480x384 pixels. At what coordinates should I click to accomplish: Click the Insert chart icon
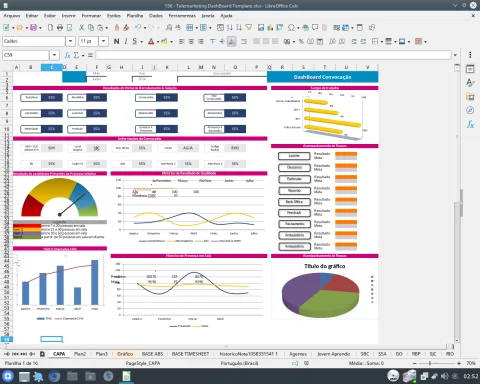tap(270, 28)
